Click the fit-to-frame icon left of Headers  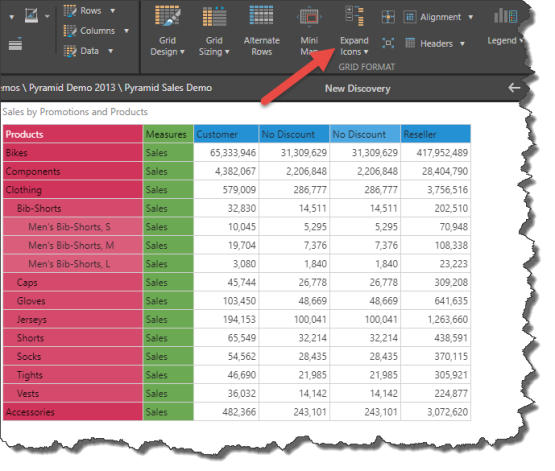pos(388,43)
